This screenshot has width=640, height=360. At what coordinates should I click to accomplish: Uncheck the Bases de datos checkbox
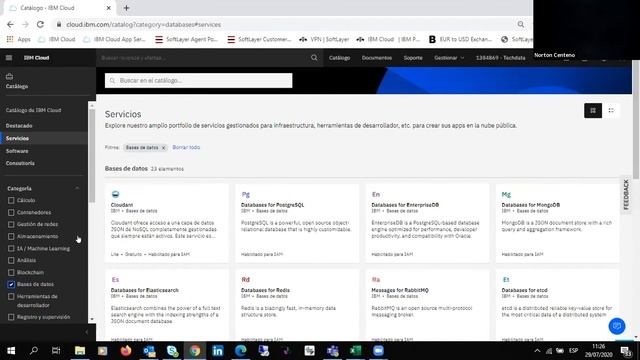point(11,284)
